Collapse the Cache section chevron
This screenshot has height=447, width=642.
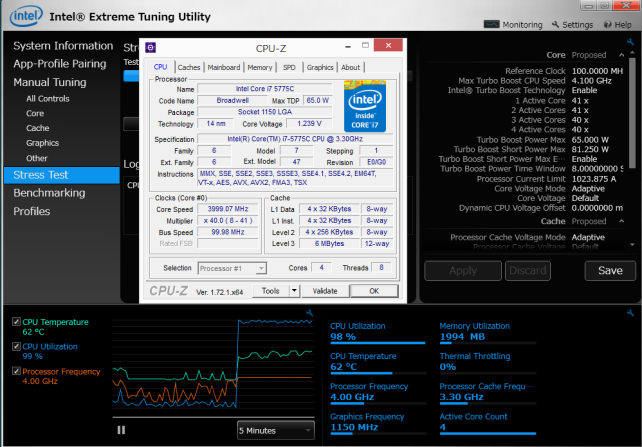622,221
